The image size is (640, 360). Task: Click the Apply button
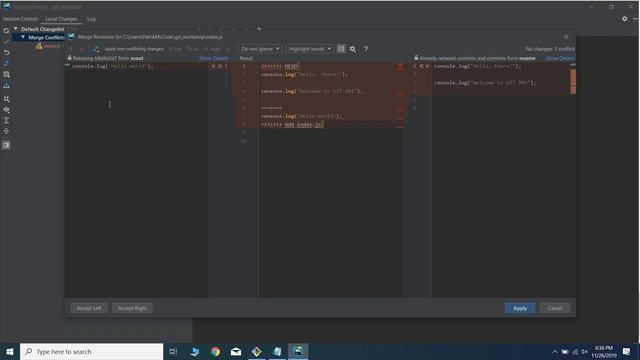(x=520, y=308)
